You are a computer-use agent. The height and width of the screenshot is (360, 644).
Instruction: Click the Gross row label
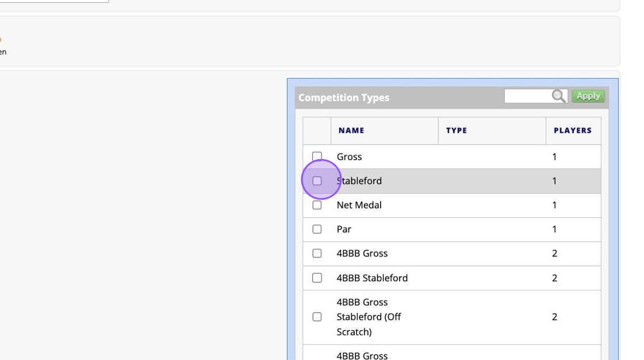click(350, 156)
